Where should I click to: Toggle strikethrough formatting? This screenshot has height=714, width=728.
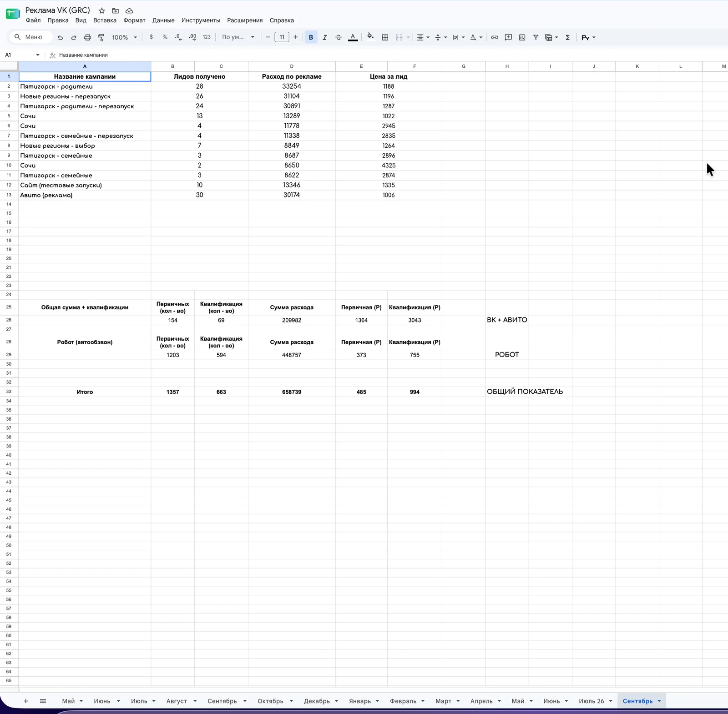pyautogui.click(x=339, y=37)
